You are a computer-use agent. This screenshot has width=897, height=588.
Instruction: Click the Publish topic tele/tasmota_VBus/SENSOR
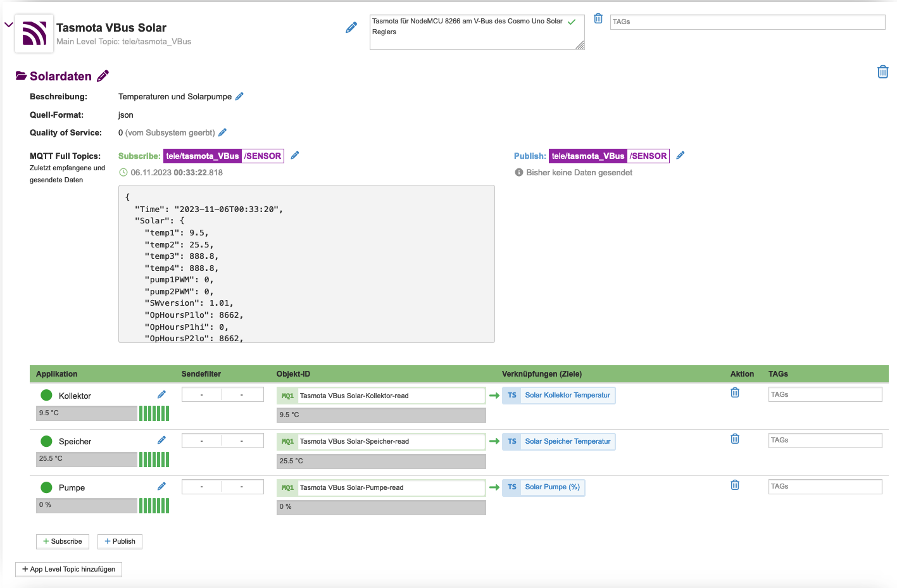(x=609, y=156)
